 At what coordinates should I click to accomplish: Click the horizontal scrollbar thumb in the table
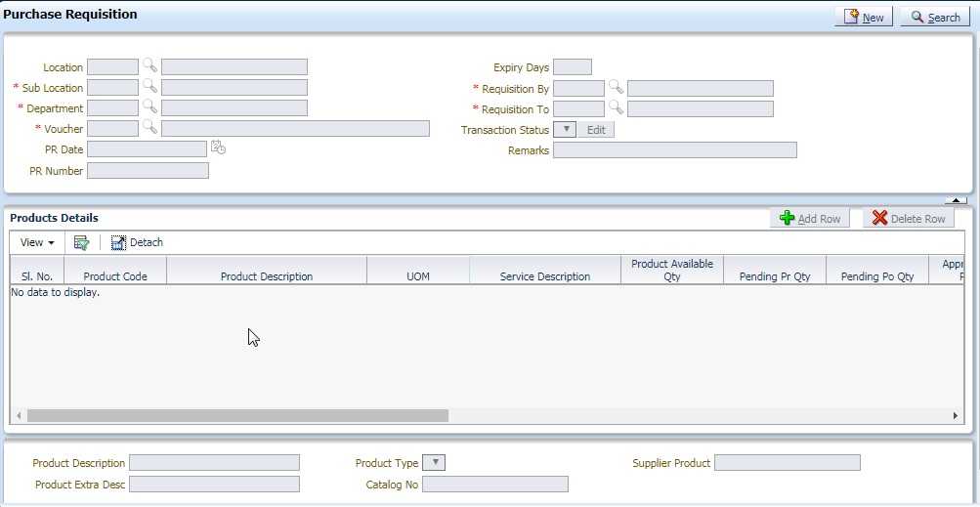tap(237, 415)
